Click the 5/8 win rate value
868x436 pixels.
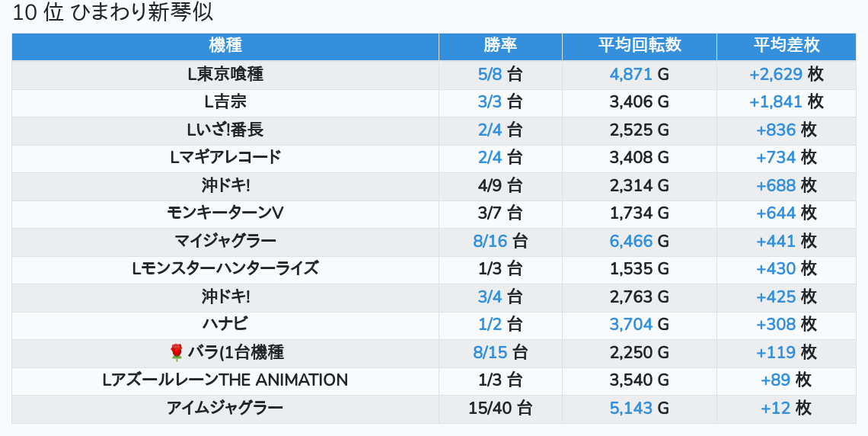(x=490, y=74)
